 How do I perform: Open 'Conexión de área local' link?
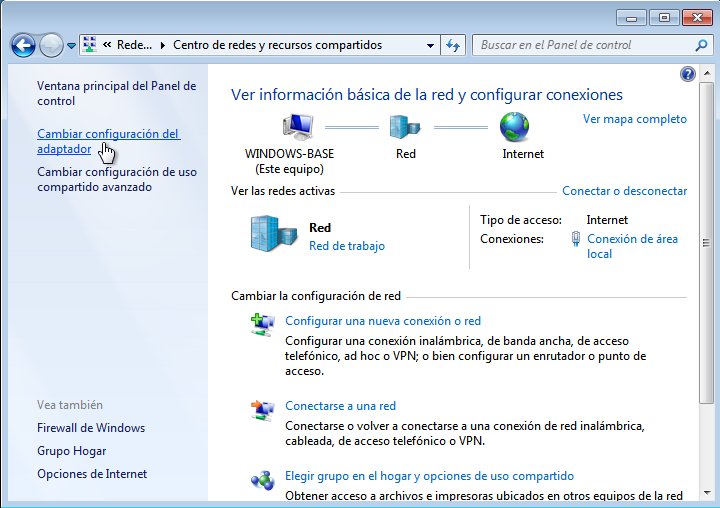click(x=632, y=246)
